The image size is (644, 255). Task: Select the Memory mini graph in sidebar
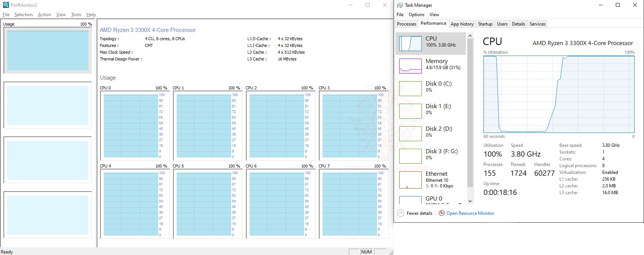pos(410,66)
